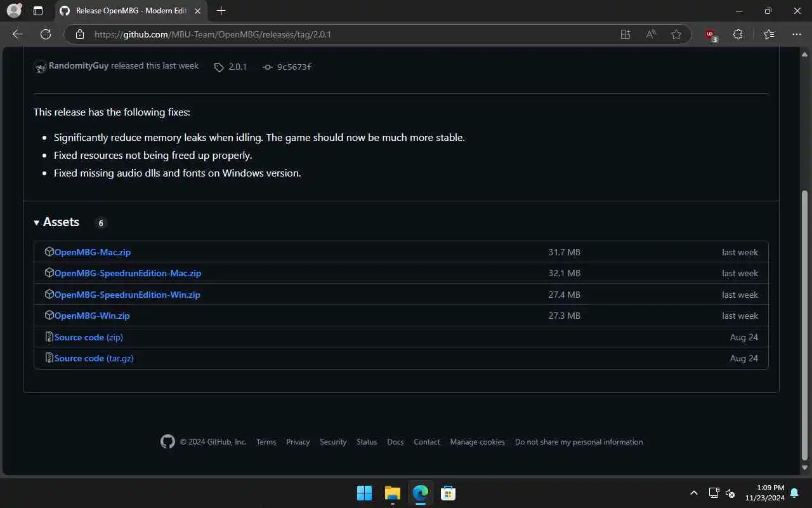Screen dimensions: 812x508
Task: Click the network status tray icon
Action: [x=714, y=493]
